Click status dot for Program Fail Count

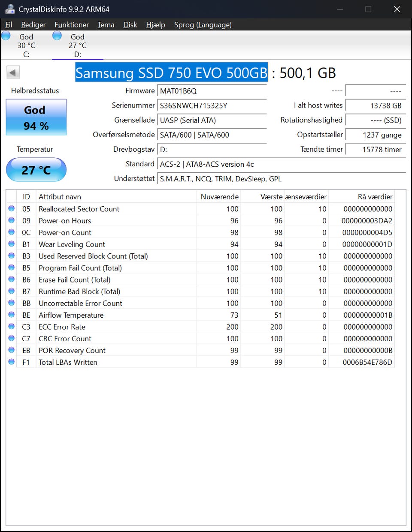tap(12, 268)
